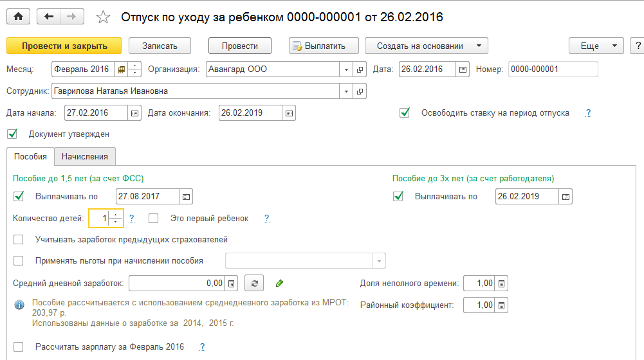This screenshot has height=360, width=644.
Task: Add document to favorites with star icon
Action: coord(103,17)
